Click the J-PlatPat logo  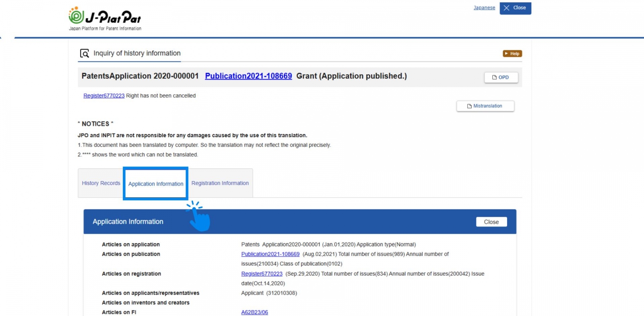[105, 19]
